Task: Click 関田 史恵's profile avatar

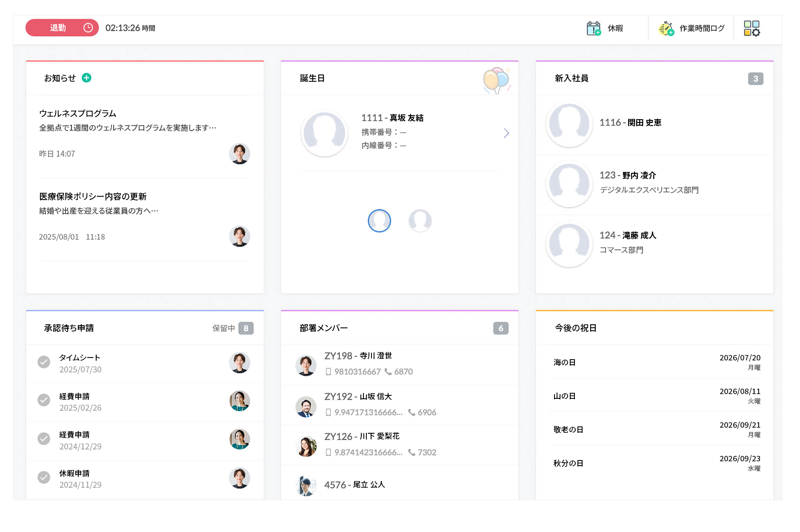Action: [569, 123]
